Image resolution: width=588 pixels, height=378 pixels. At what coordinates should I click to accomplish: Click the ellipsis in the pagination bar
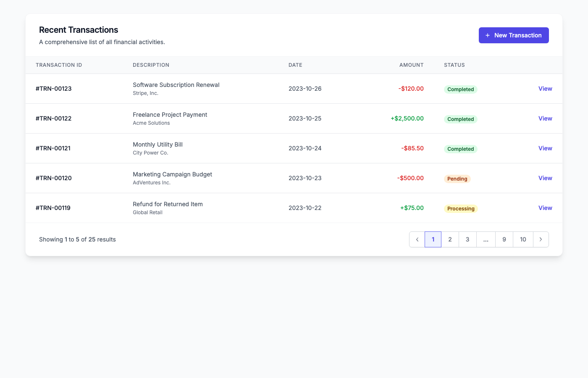click(486, 239)
